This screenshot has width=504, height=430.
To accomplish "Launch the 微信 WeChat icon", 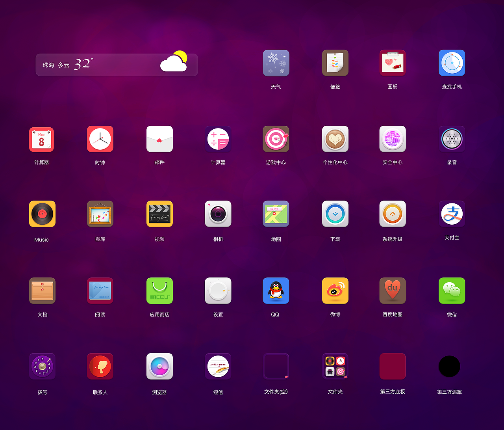I will [x=452, y=291].
